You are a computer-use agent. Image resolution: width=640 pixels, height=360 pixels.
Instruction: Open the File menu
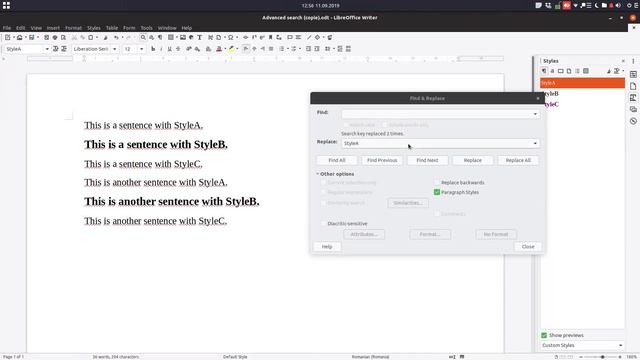coord(7,28)
